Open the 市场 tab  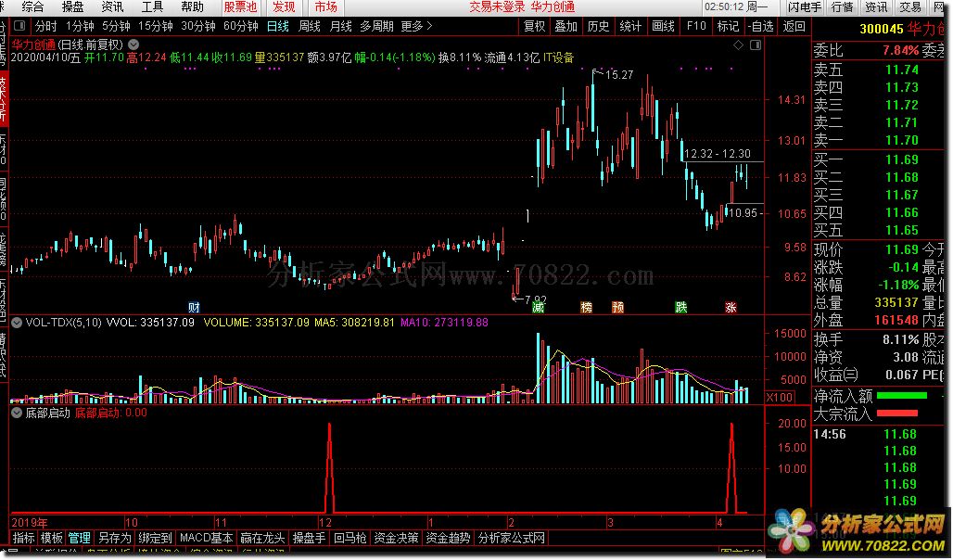coord(325,7)
